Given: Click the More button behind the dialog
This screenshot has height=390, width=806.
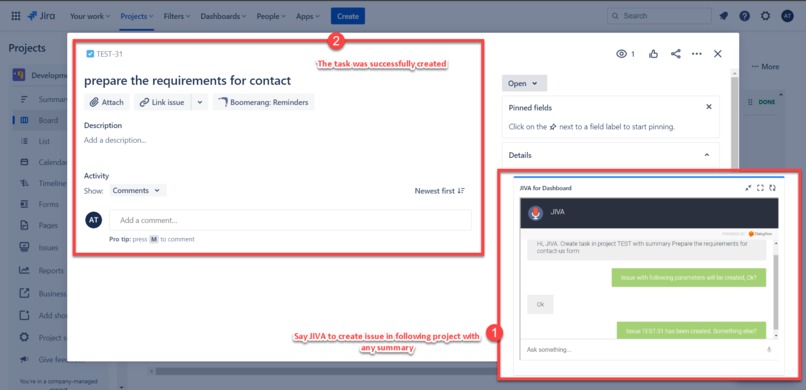Looking at the screenshot, I should coord(765,67).
